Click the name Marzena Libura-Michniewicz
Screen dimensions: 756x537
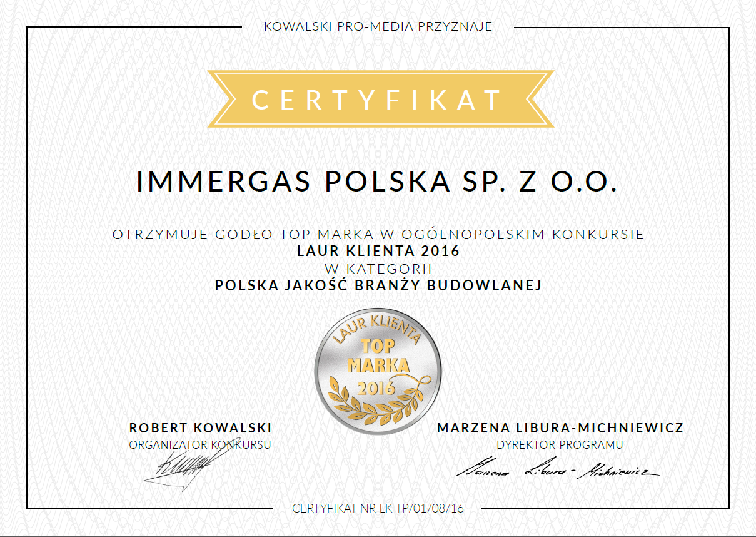tap(560, 428)
